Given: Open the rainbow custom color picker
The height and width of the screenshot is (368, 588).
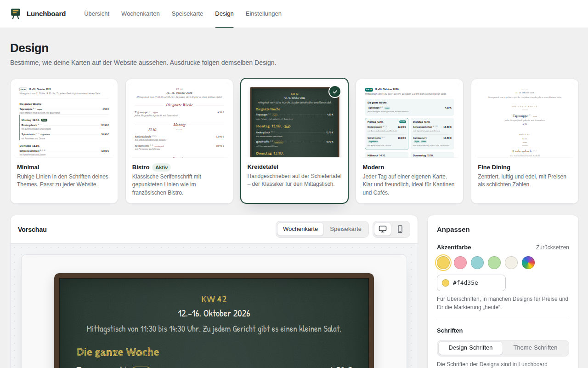Looking at the screenshot, I should 528,263.
